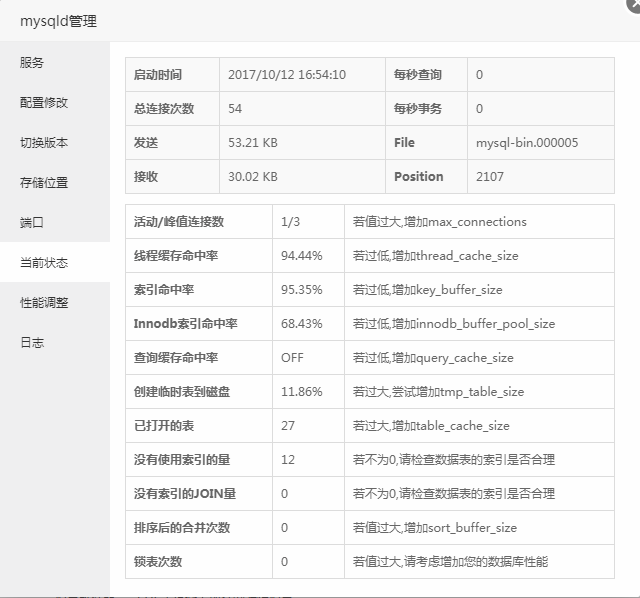This screenshot has width=640, height=598.
Task: Click the 锁表次数 label
Action: click(158, 561)
